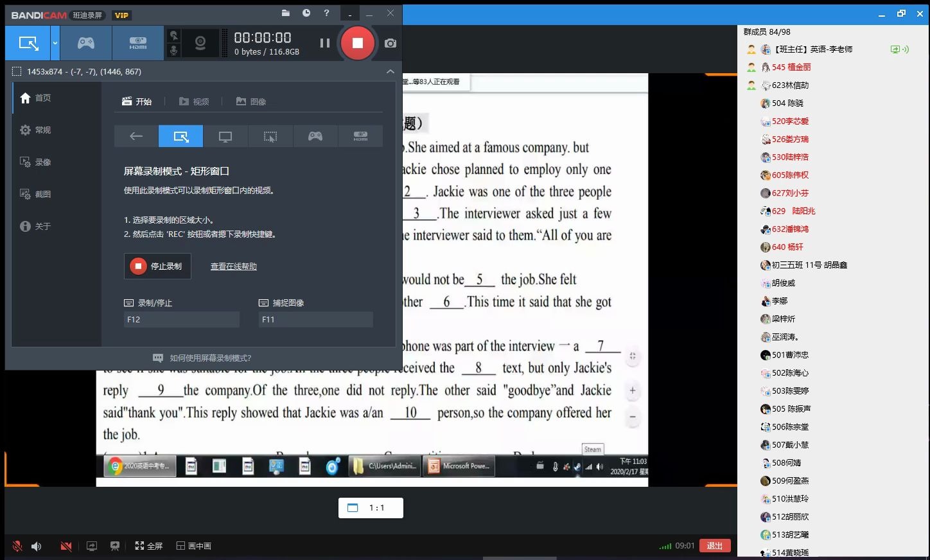Select member 640 杨轩
Viewport: 930px width, 560px height.
(x=833, y=247)
